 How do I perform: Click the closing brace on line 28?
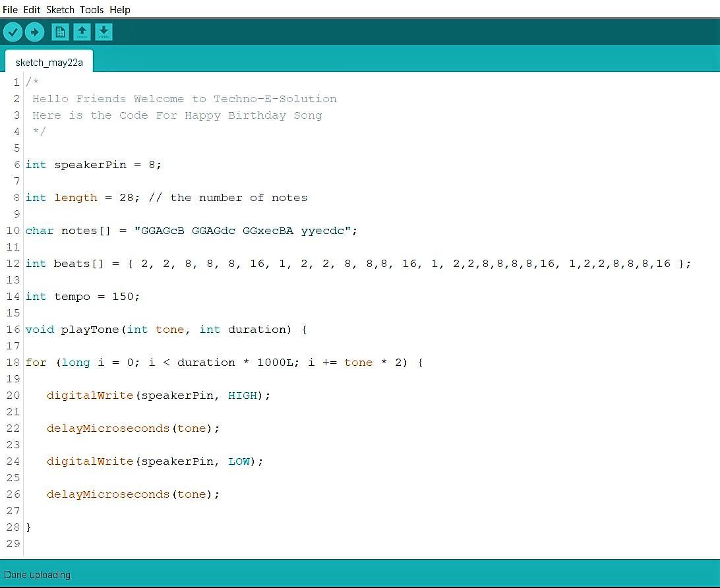point(28,527)
